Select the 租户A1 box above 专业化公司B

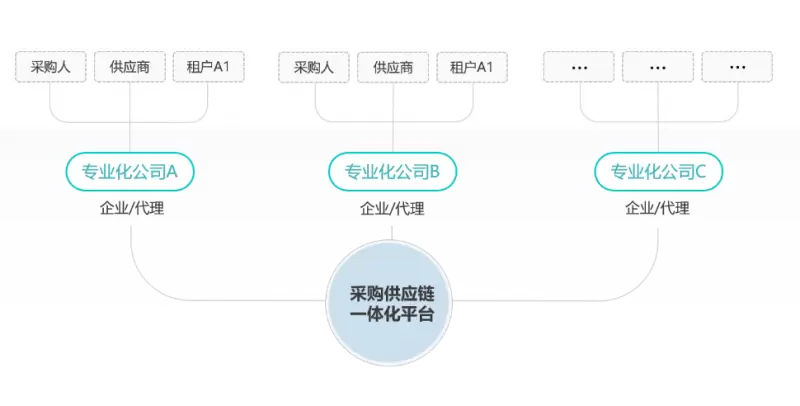click(472, 67)
